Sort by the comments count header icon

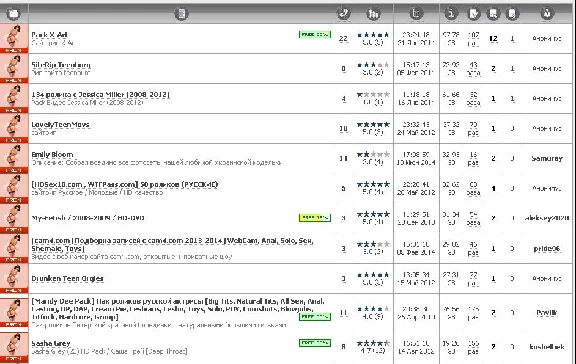[x=343, y=14]
